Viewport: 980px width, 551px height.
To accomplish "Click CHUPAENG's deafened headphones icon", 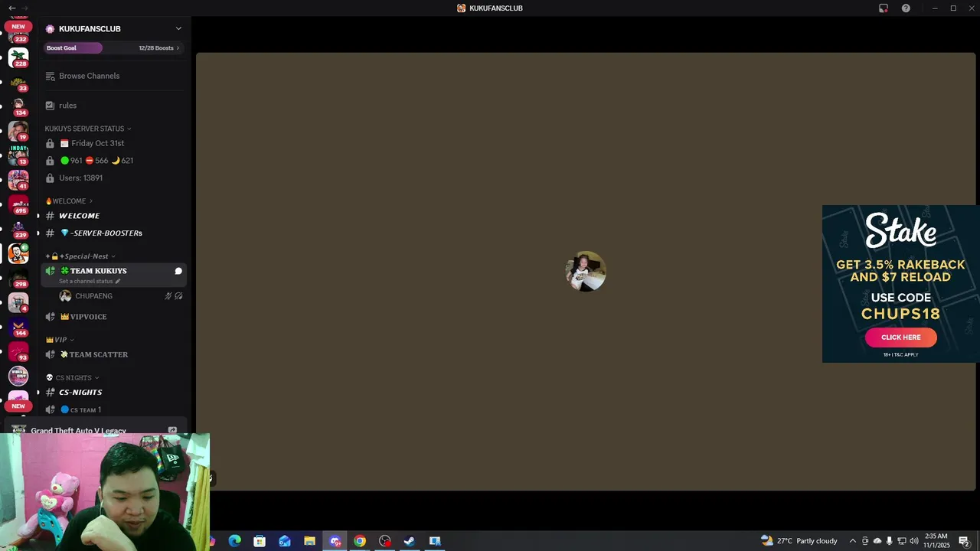I will pyautogui.click(x=178, y=296).
